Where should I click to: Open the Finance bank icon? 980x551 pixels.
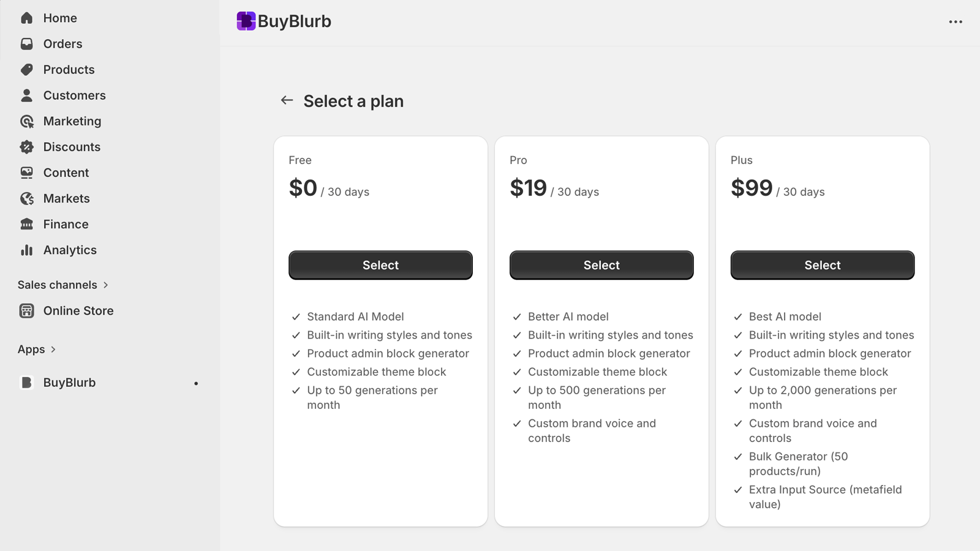click(27, 224)
